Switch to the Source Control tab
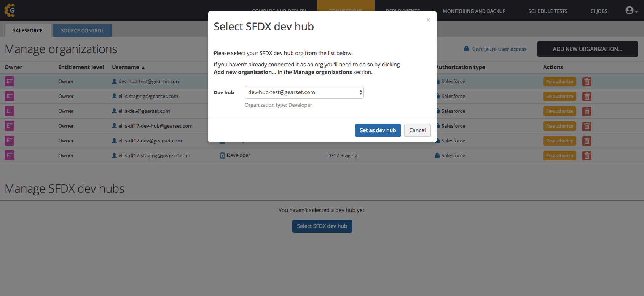Screen dimensions: 644x296 point(82,30)
